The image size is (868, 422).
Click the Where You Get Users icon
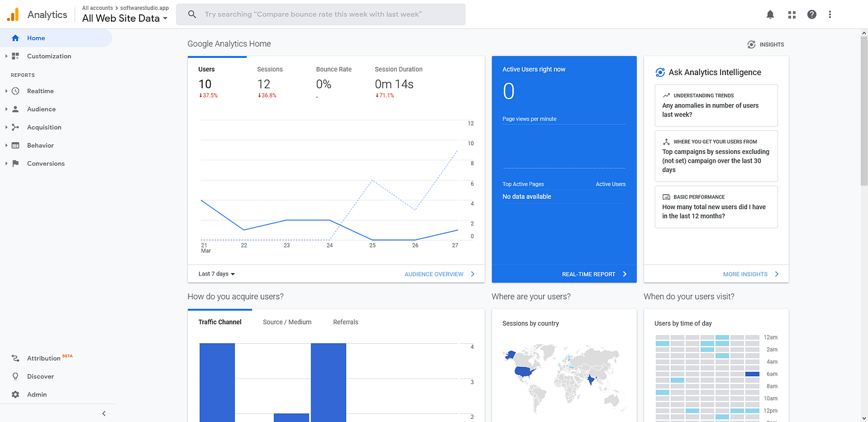[666, 141]
